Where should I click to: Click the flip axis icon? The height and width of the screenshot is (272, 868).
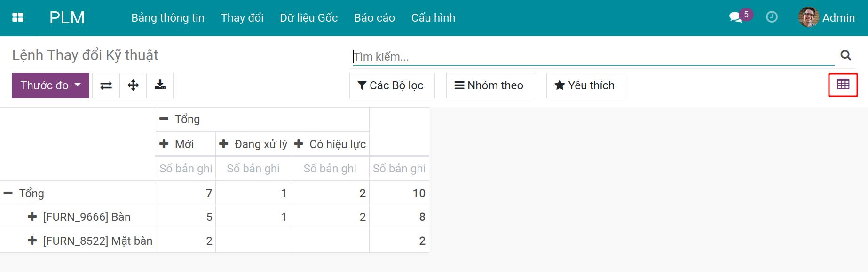click(x=106, y=85)
